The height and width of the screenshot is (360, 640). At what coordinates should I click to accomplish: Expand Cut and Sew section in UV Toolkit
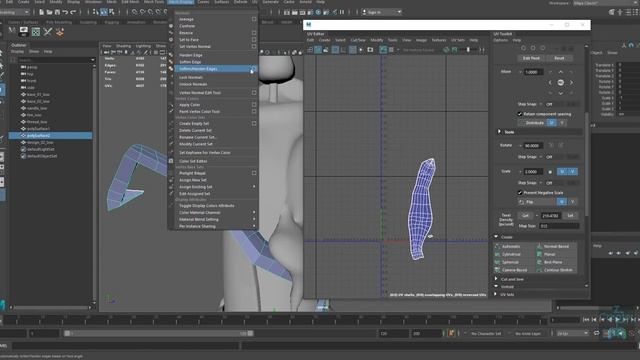(x=496, y=279)
